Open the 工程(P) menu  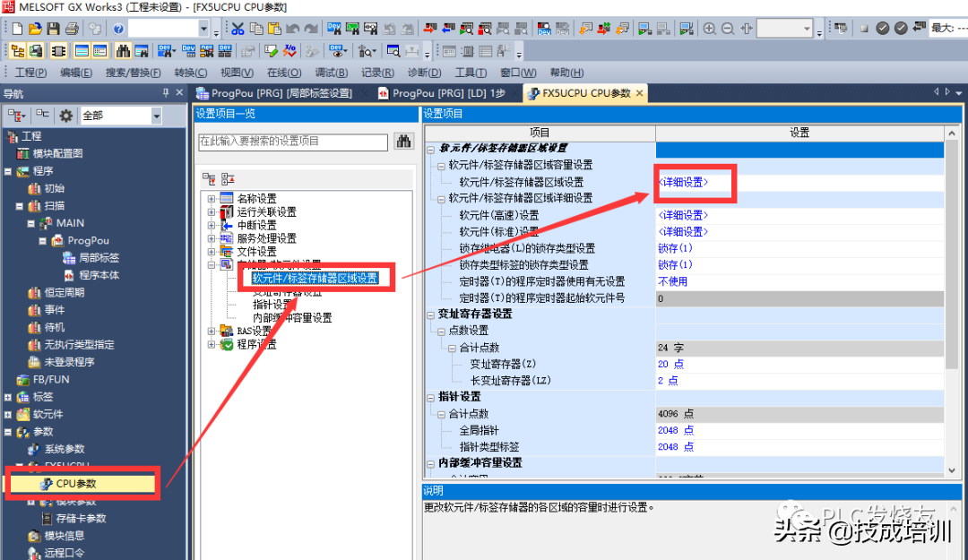pyautogui.click(x=30, y=73)
